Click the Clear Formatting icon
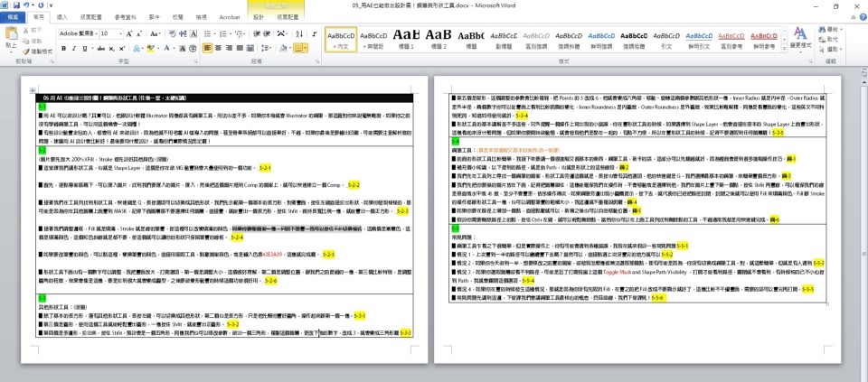868x382 pixels. tap(172, 33)
